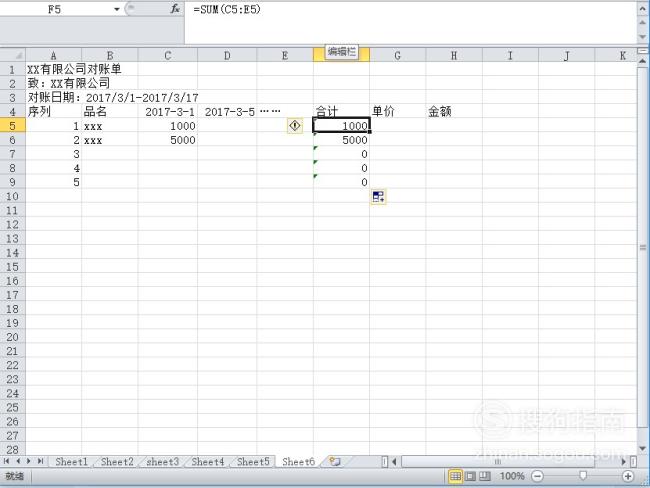Click vertical scrollbar up arrow
The height and width of the screenshot is (488, 650).
coord(643,61)
